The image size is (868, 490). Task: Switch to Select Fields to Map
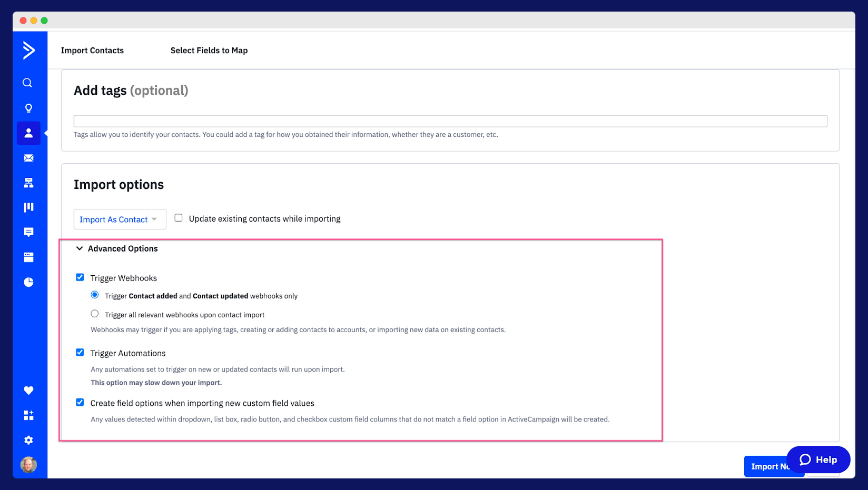(209, 51)
